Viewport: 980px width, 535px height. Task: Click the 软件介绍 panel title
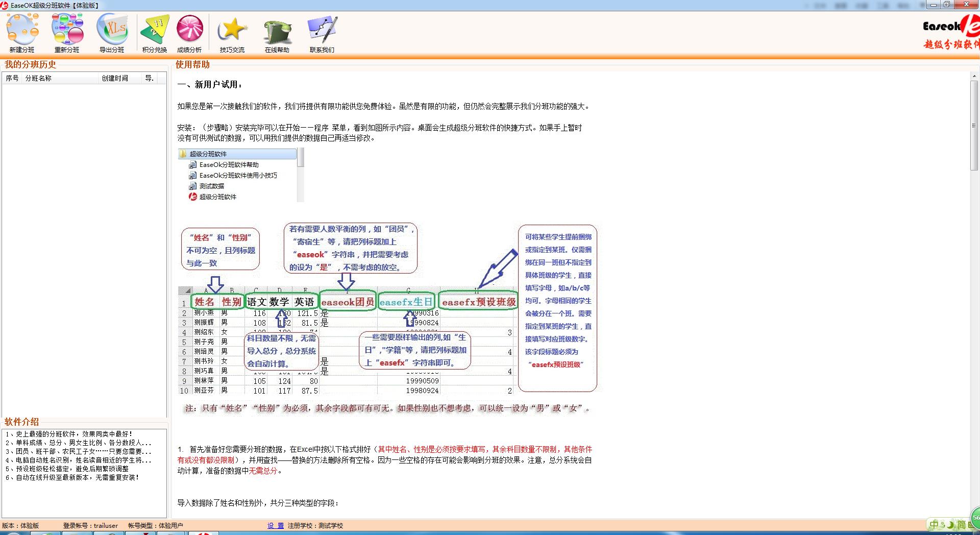(21, 422)
